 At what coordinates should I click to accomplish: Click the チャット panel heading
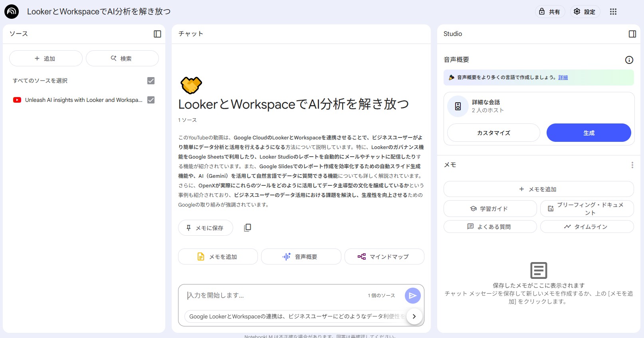click(191, 34)
